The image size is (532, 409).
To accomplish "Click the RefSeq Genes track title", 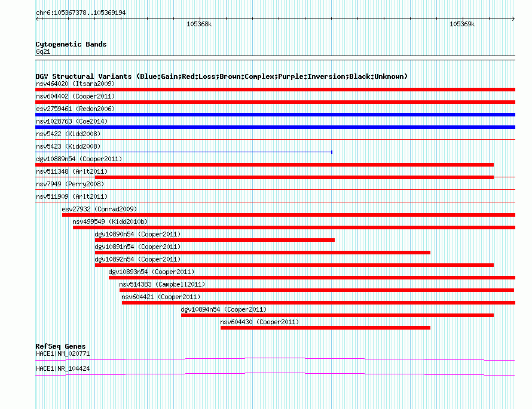I will 61,346.
